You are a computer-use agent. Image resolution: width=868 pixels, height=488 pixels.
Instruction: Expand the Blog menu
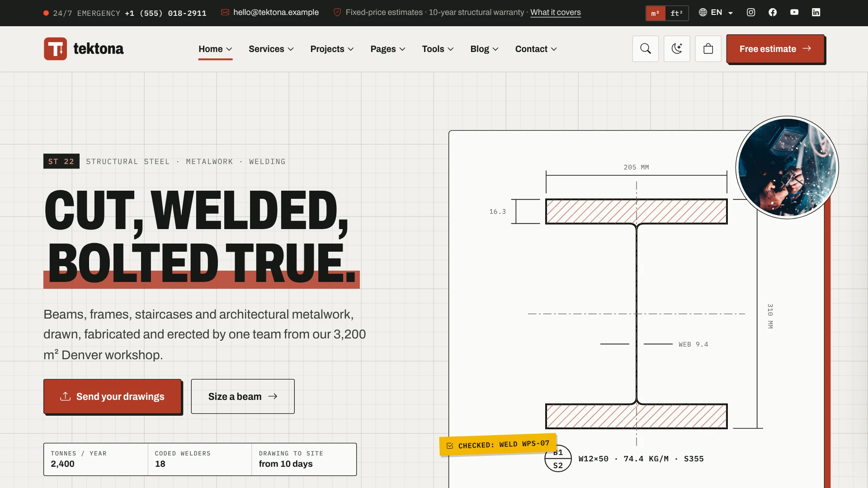[x=484, y=49]
